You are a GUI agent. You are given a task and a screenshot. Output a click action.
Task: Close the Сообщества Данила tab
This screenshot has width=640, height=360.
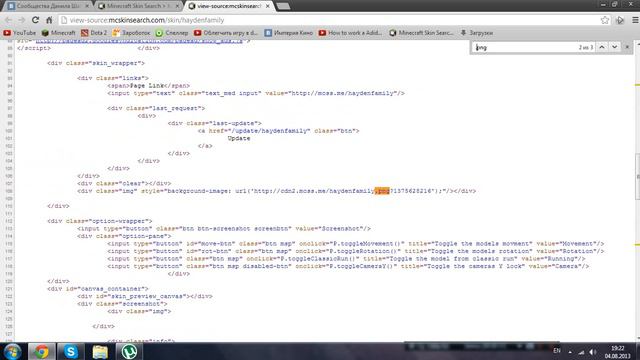[87, 6]
